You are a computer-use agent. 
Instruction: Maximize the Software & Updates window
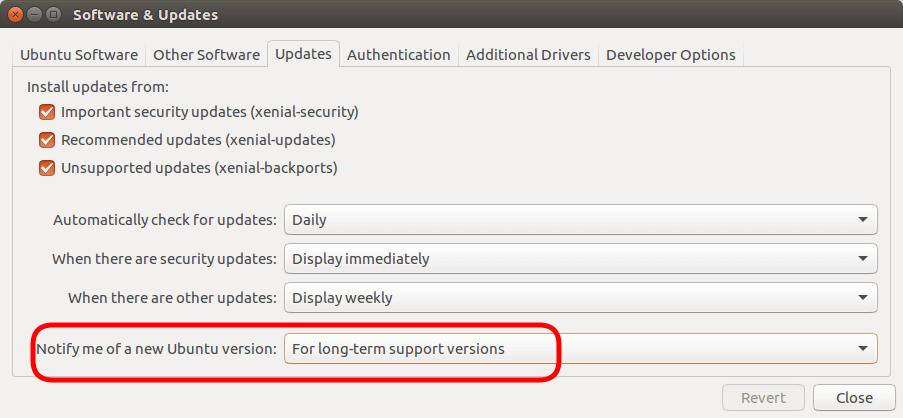[x=53, y=13]
